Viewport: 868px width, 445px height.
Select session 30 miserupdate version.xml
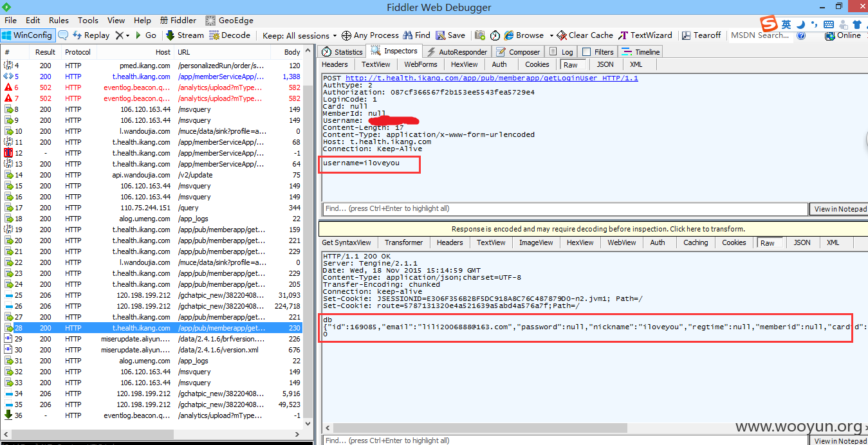(152, 350)
